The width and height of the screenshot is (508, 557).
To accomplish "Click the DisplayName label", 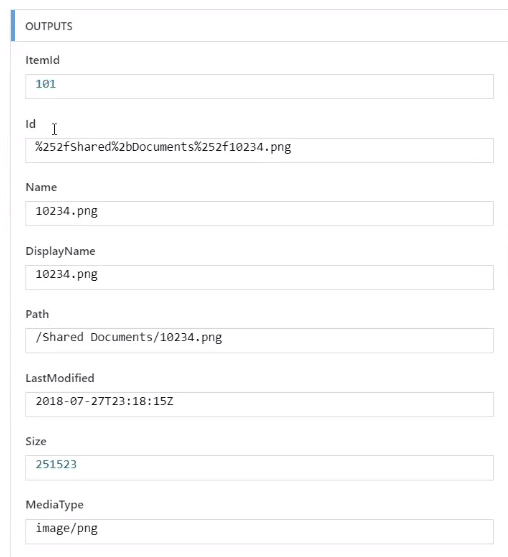I will (60, 251).
